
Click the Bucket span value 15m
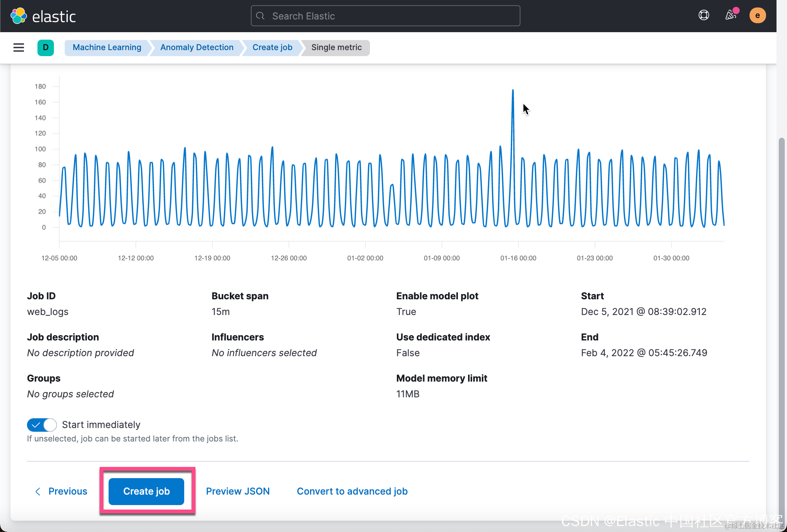[x=221, y=312]
